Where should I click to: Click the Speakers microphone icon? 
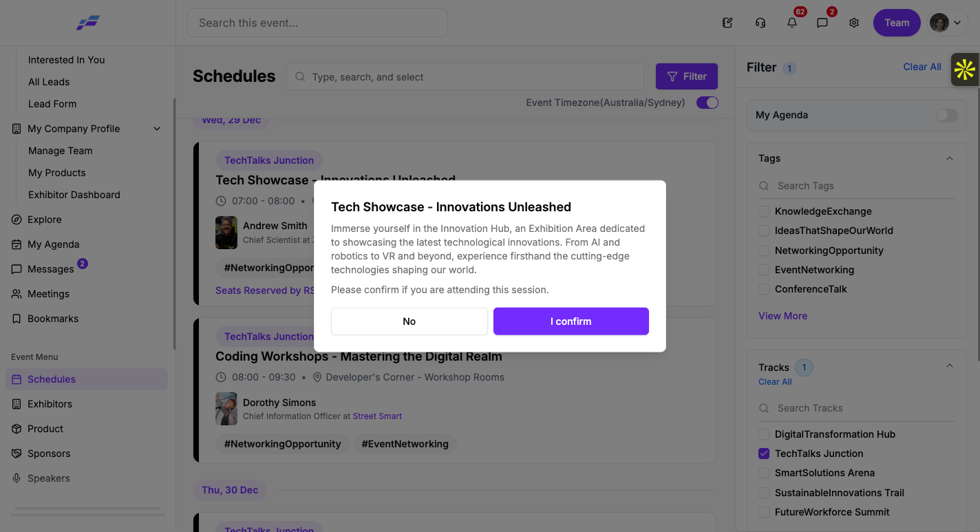[17, 478]
